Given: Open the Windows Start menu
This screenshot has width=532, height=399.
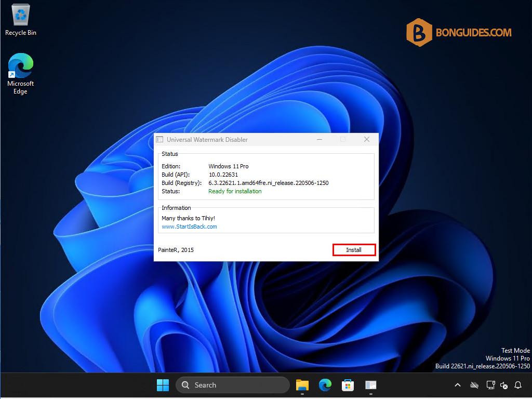Looking at the screenshot, I should pos(163,385).
